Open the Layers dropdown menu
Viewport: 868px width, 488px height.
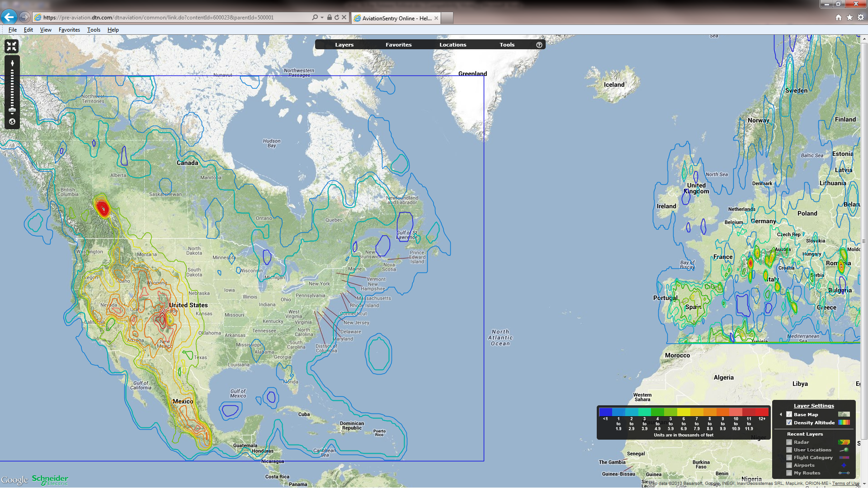tap(344, 45)
